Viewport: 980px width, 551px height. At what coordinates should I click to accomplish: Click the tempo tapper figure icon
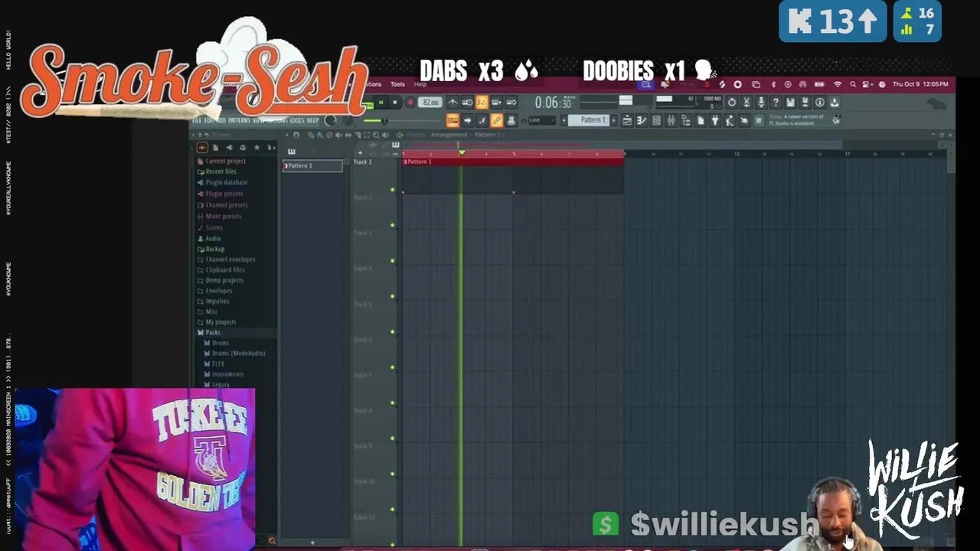[x=730, y=120]
